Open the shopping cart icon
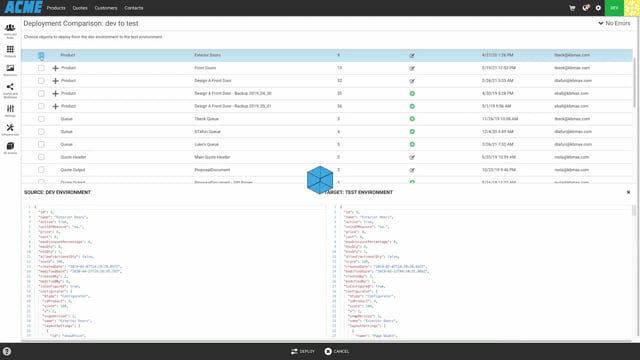640x360 pixels. point(572,8)
